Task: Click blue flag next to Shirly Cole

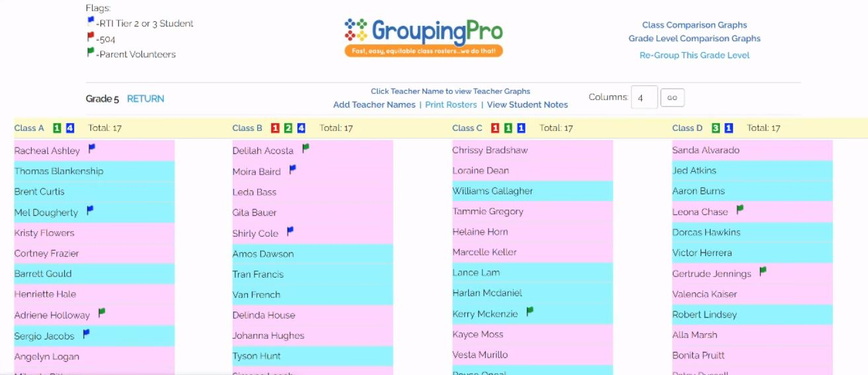Action: (x=290, y=231)
